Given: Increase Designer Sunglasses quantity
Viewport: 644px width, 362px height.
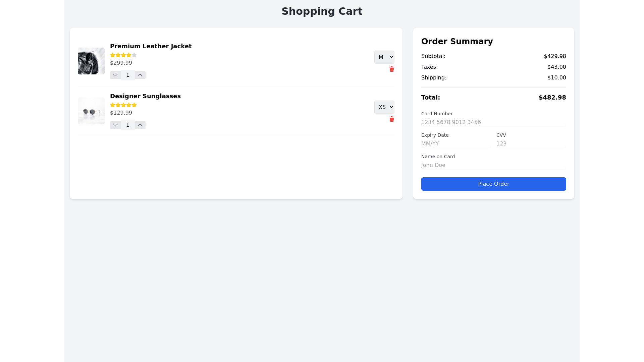Looking at the screenshot, I should (140, 125).
